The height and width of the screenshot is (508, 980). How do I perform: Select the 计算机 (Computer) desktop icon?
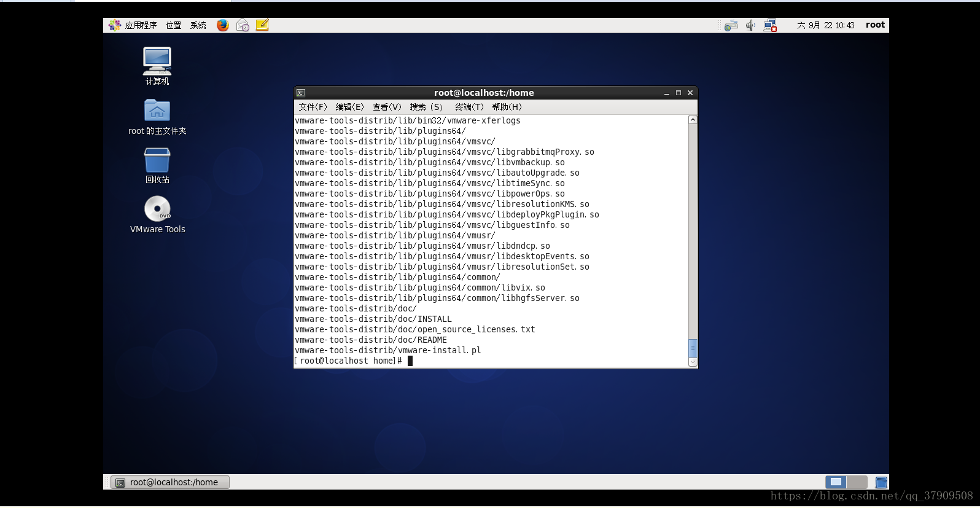click(x=157, y=66)
